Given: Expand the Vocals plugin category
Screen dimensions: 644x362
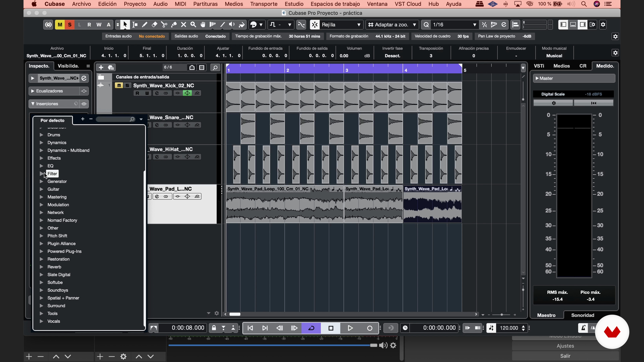Looking at the screenshot, I should point(41,321).
